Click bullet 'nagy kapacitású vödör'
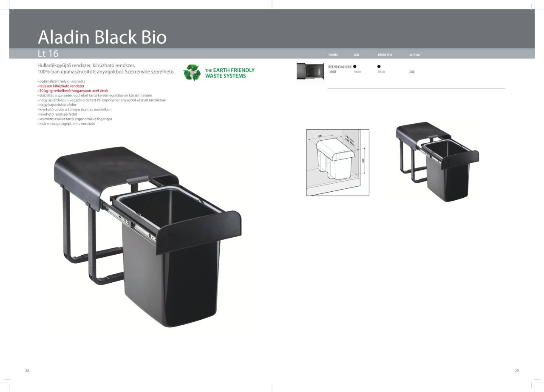 click(x=57, y=105)
